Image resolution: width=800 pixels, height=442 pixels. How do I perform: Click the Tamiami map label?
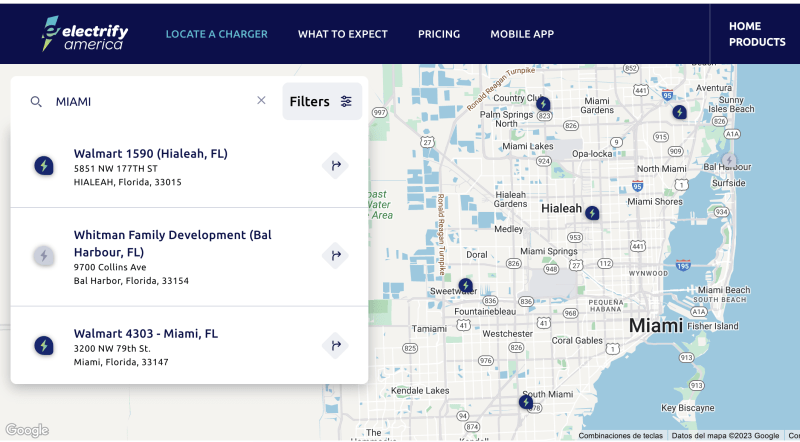point(429,329)
